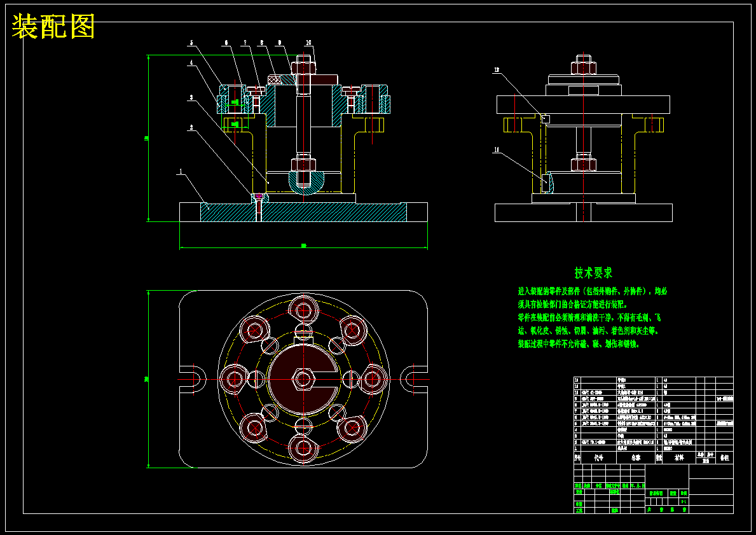Click the yellow 装配图 title text
This screenshot has height=535, width=756.
tap(53, 26)
